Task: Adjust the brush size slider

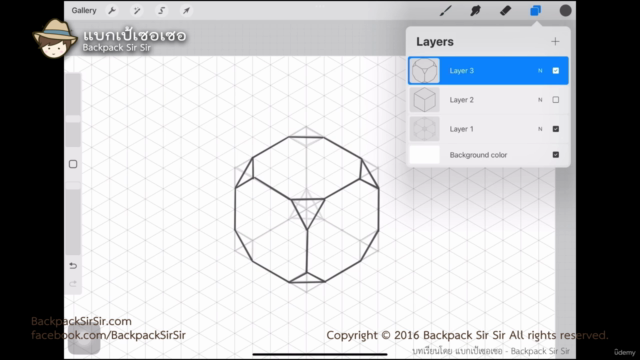Action: (x=73, y=110)
